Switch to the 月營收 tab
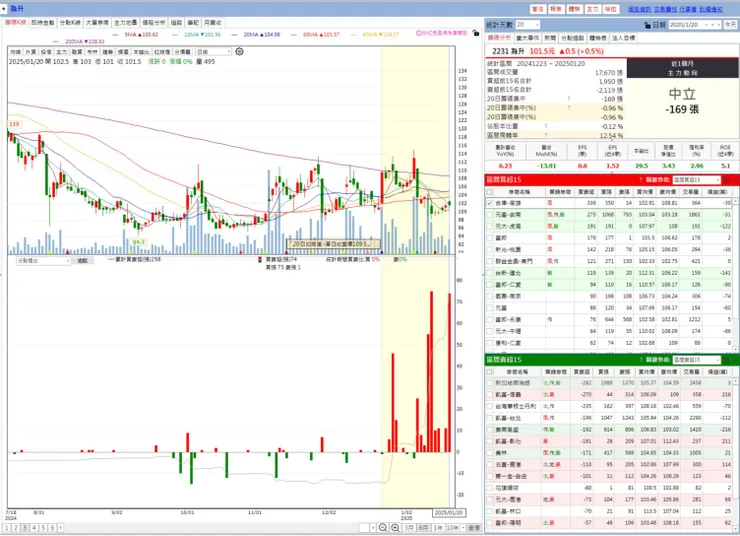 point(213,23)
